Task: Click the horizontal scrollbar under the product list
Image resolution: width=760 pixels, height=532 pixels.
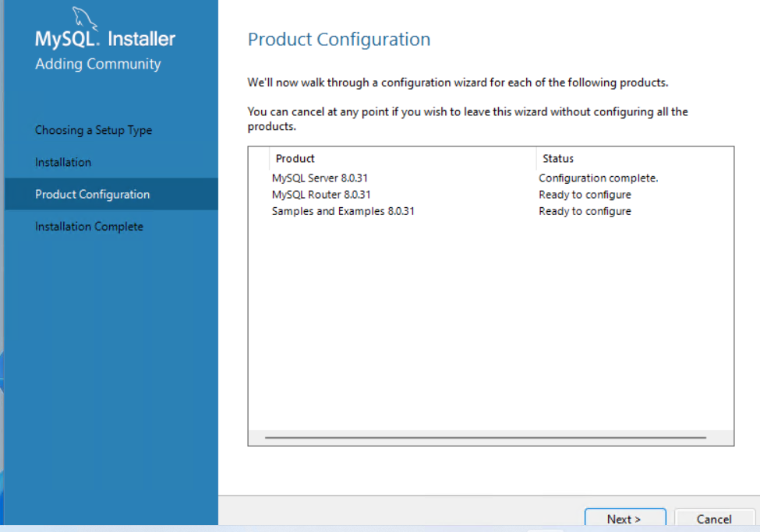Action: coord(485,438)
